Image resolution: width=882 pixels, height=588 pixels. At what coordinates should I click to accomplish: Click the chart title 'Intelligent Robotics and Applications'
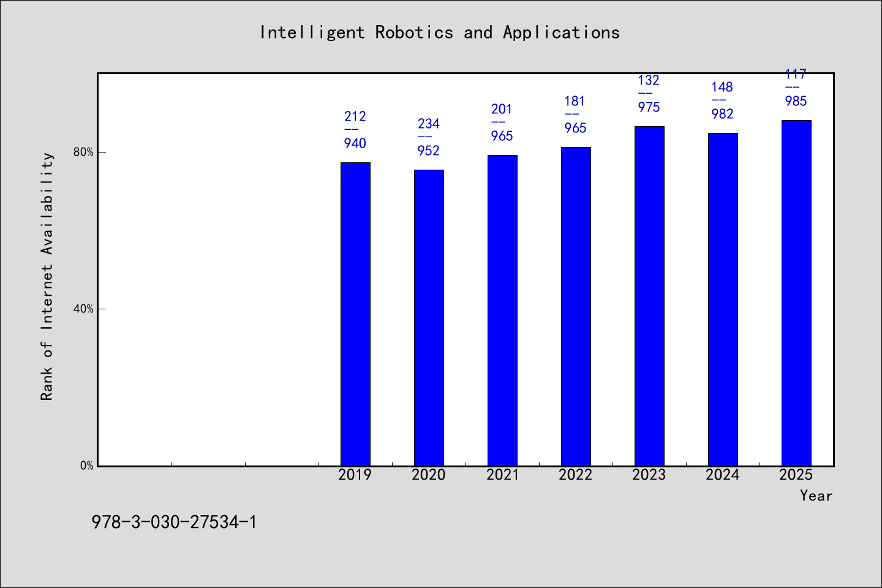pyautogui.click(x=440, y=32)
